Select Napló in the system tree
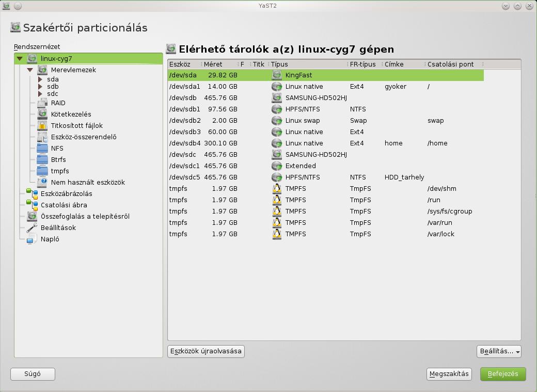Viewport: 537px width, 392px height. pos(50,239)
